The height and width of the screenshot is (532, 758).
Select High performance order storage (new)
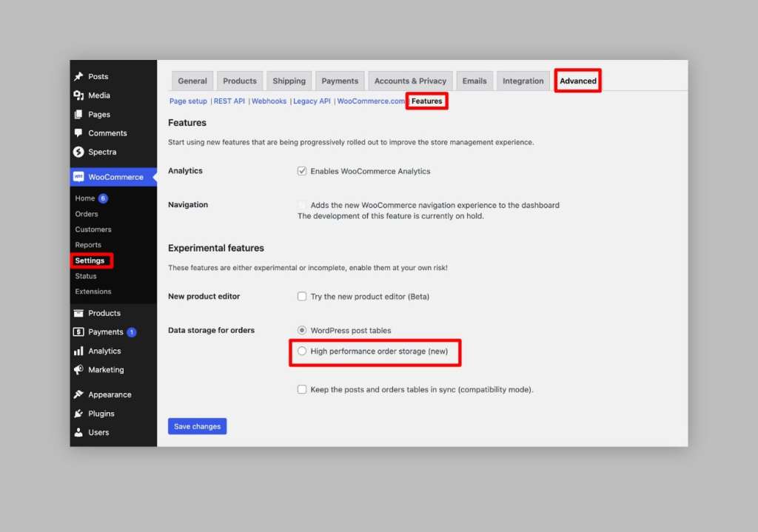(302, 351)
